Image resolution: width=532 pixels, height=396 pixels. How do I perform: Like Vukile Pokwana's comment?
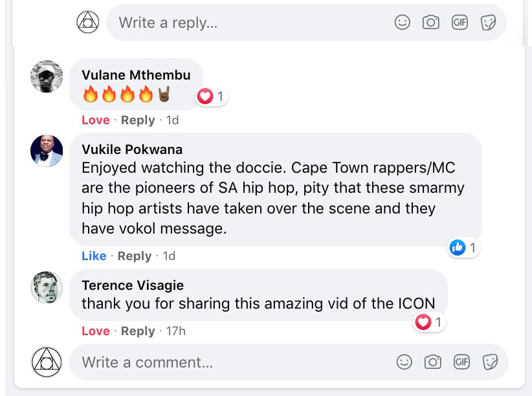pyautogui.click(x=94, y=256)
